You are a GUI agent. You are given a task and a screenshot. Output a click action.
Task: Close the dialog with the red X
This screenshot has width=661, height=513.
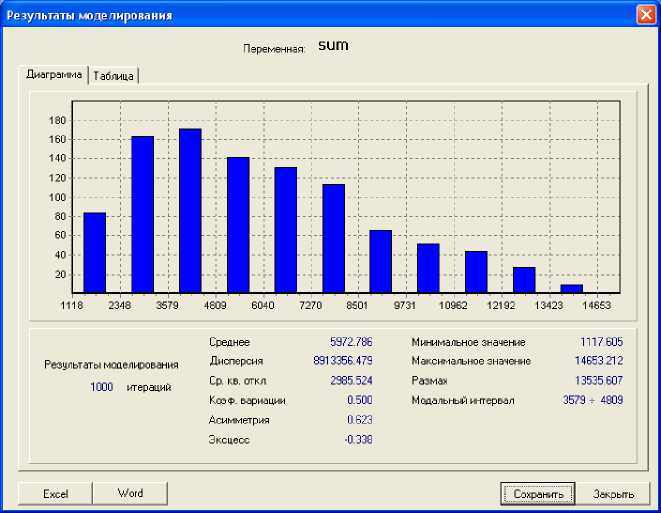tap(645, 15)
